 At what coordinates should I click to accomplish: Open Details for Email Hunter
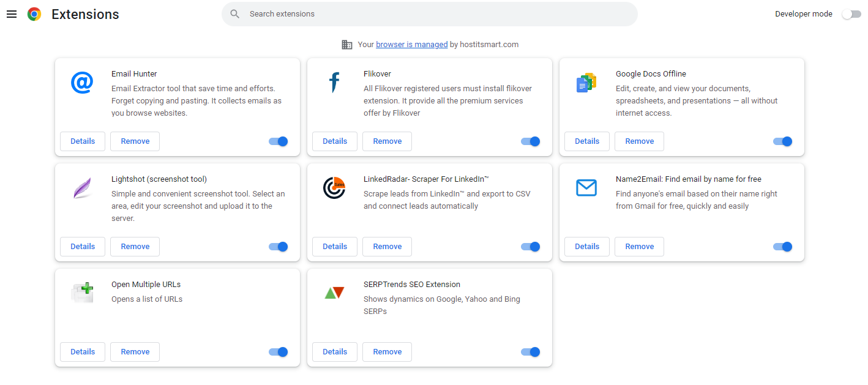pos(83,141)
